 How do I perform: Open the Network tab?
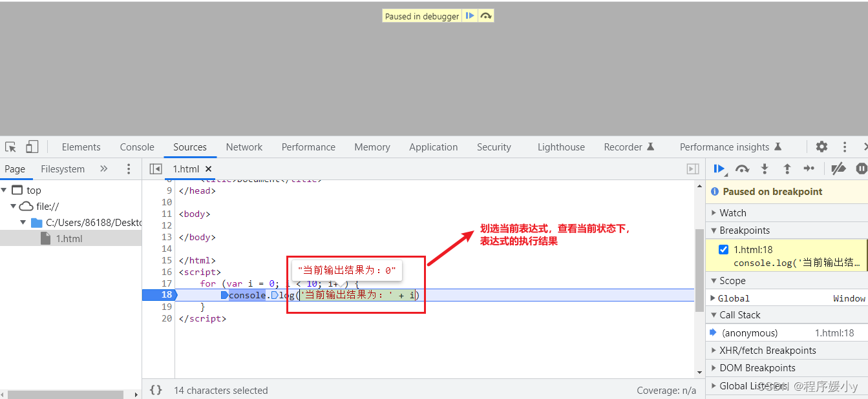[244, 147]
